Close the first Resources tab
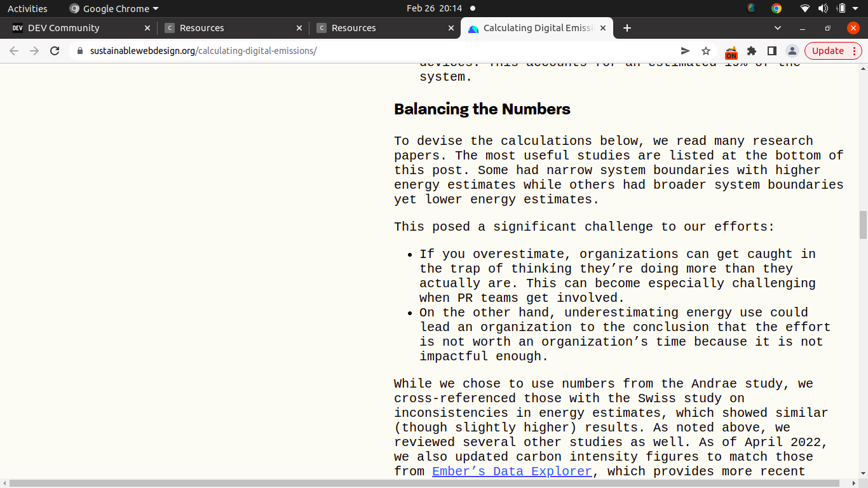Image resolution: width=868 pixels, height=488 pixels. [299, 28]
